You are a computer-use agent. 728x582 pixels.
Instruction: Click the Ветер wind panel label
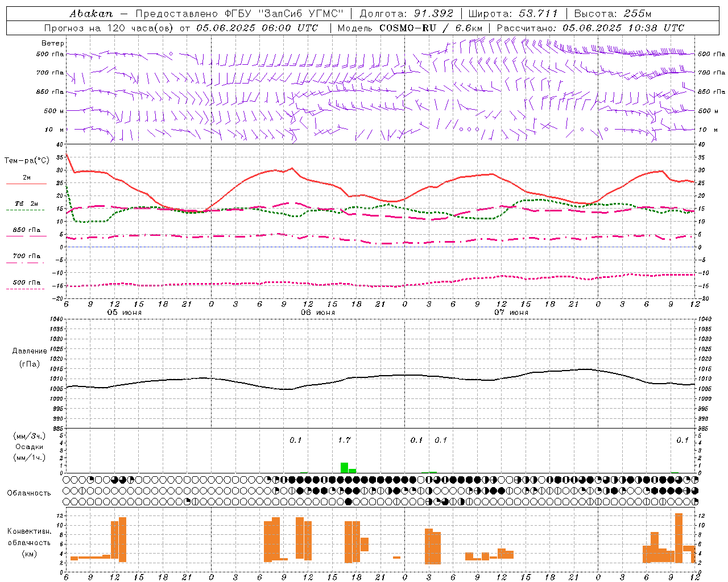point(52,43)
